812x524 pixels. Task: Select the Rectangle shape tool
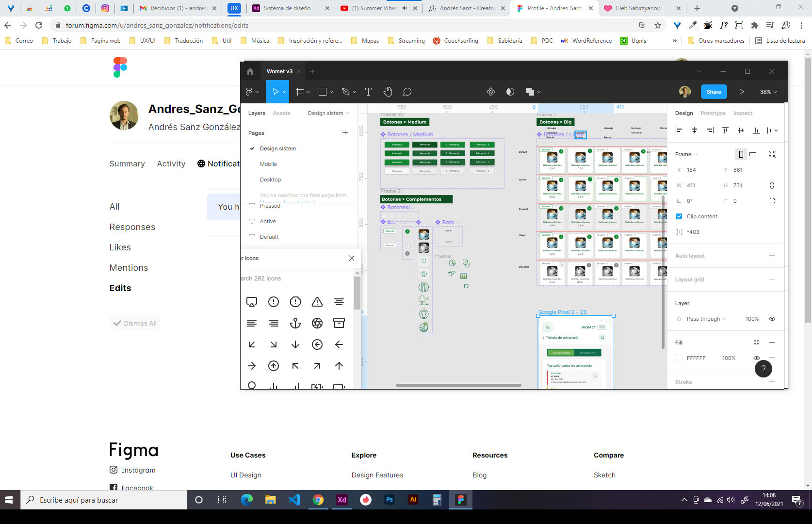click(323, 92)
